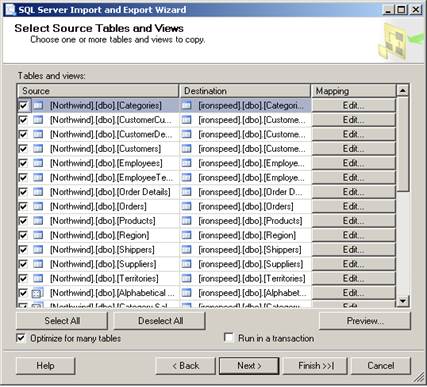427x387 pixels.
Task: Click the view icon beside Alphabetical source row
Action: pyautogui.click(x=37, y=293)
